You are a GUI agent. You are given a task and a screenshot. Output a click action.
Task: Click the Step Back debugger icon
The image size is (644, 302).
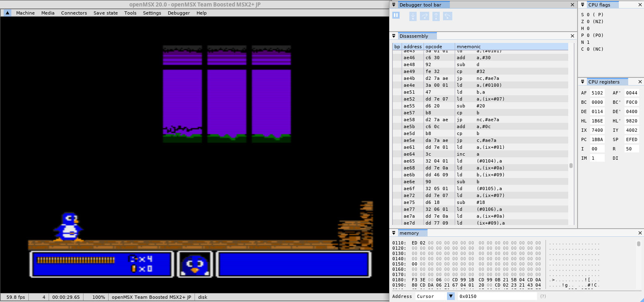click(x=447, y=16)
